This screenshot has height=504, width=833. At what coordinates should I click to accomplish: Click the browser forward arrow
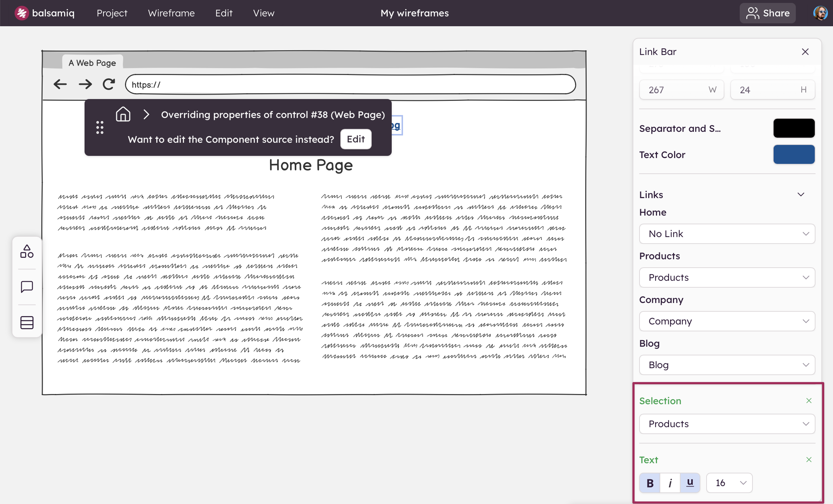(x=85, y=84)
